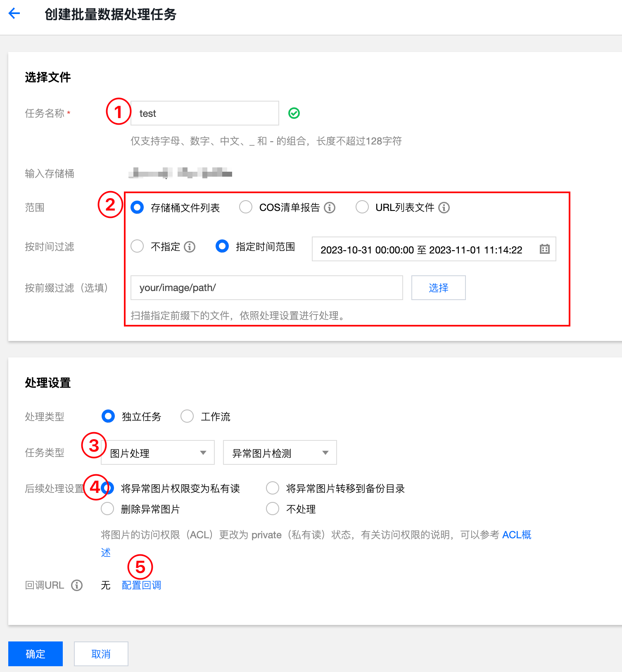
Task: Open the calendar icon in date range
Action: click(544, 249)
